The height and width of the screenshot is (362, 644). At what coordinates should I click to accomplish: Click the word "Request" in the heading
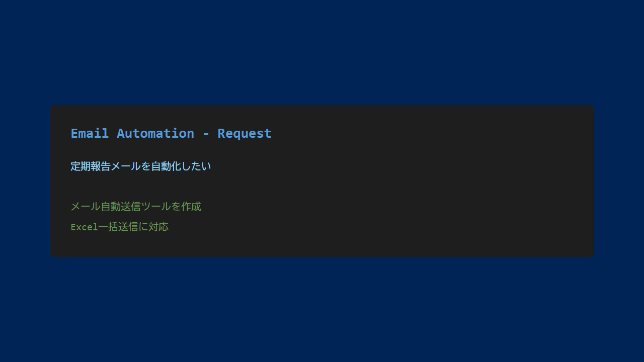(x=245, y=133)
